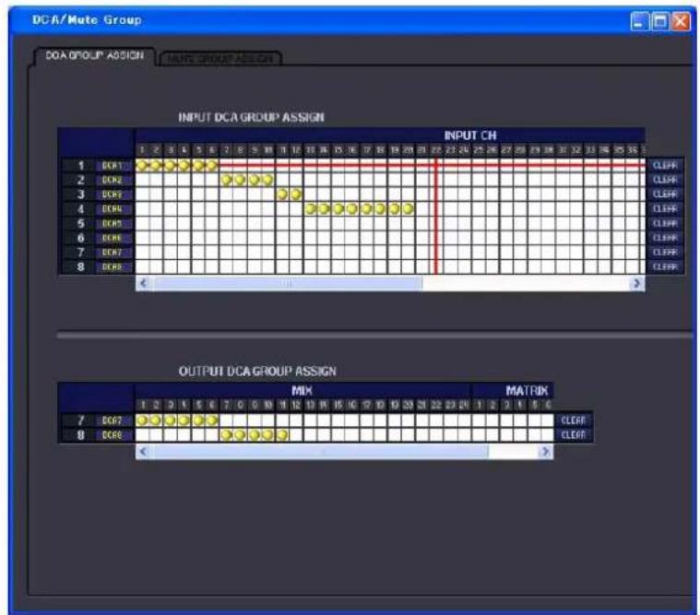The image size is (700, 615).
Task: Clear DCA5 input assignments
Action: 665,223
